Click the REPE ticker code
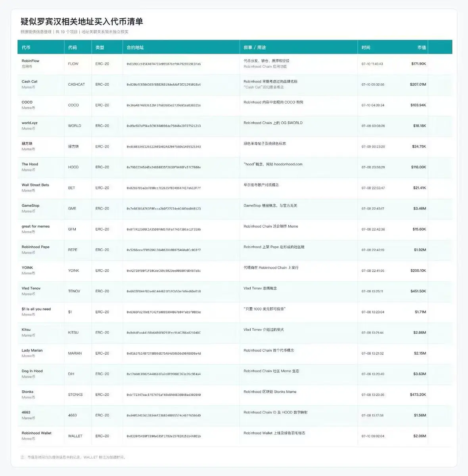 (x=73, y=250)
